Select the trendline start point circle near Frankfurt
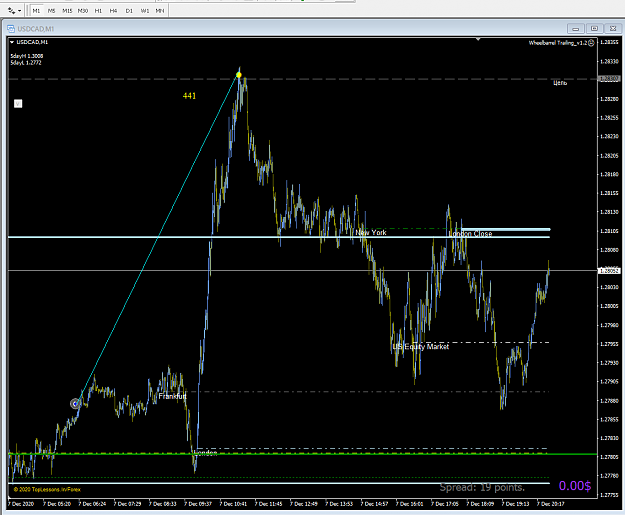Viewport: 625px width, 515px height. coord(75,404)
